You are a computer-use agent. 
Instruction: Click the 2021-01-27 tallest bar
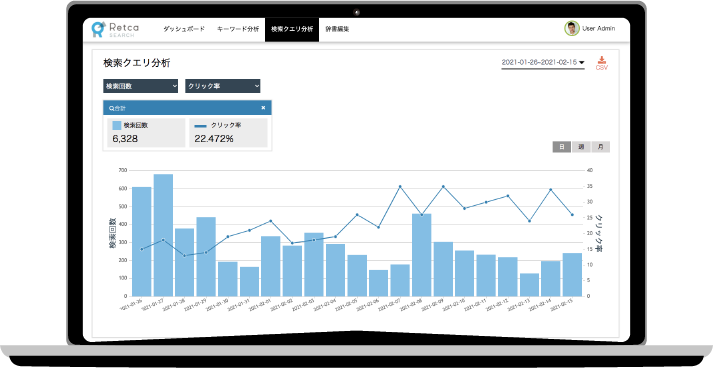[163, 235]
